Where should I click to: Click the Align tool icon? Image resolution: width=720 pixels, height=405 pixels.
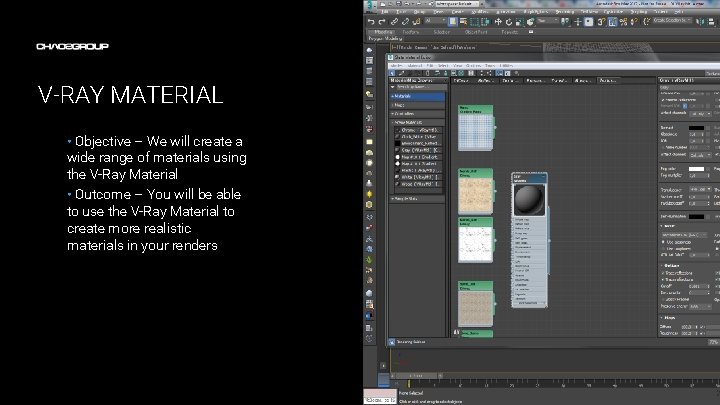pyautogui.click(x=712, y=22)
